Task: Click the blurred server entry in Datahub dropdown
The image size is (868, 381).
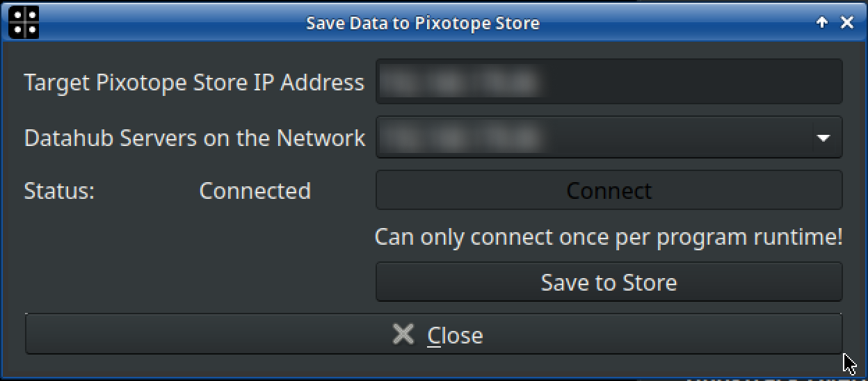Action: [x=459, y=138]
